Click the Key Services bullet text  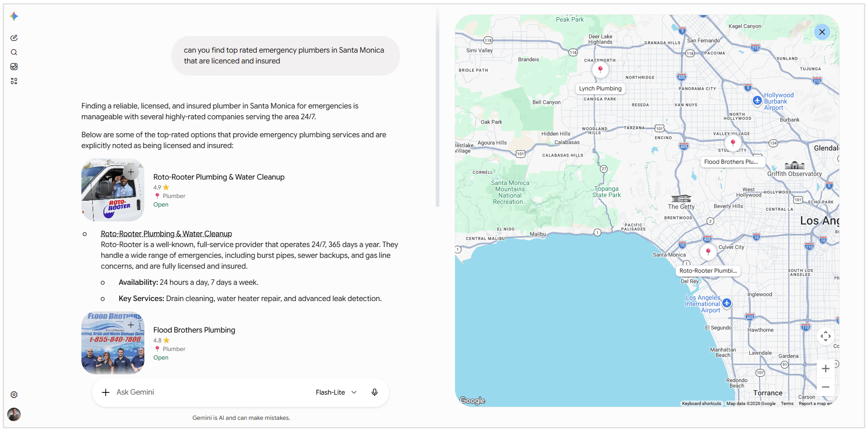[250, 299]
